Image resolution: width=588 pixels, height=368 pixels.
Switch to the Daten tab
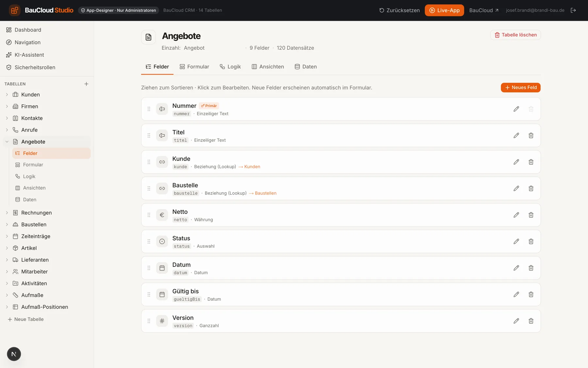pos(306,67)
